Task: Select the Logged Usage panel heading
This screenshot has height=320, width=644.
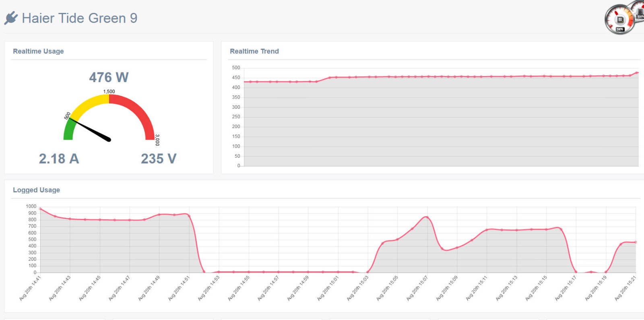Action: pos(36,190)
